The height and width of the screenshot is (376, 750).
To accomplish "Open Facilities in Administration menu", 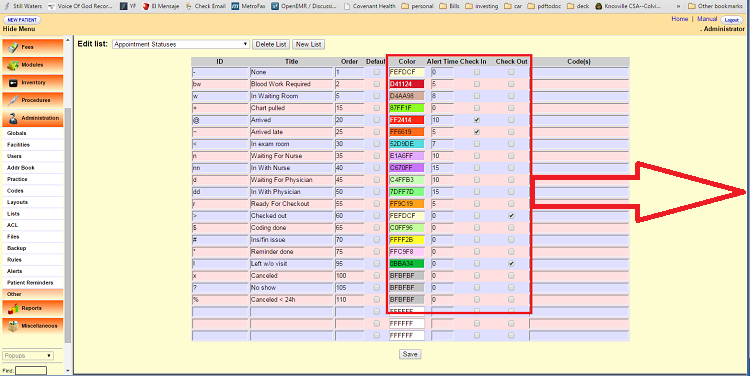I will (18, 145).
